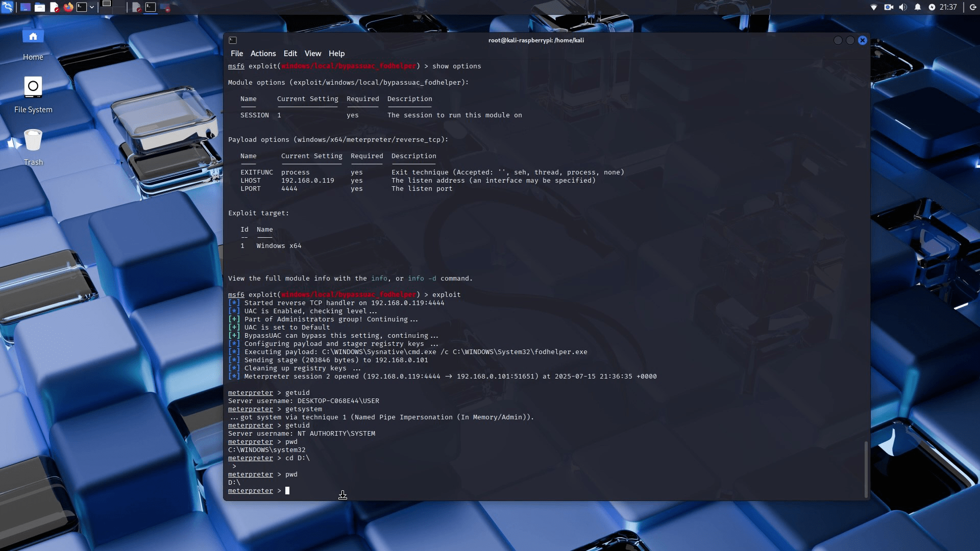Click the 'Windows x64' exploit target text

point(279,246)
